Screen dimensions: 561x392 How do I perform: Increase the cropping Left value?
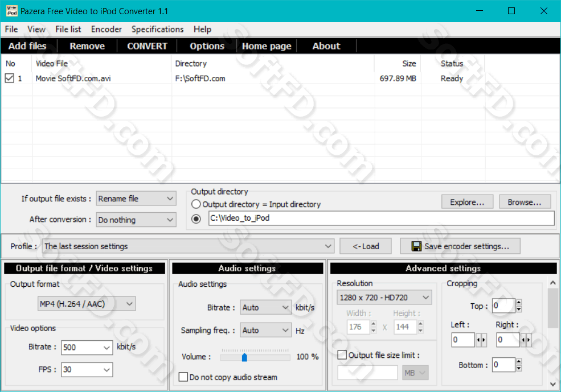(484, 340)
